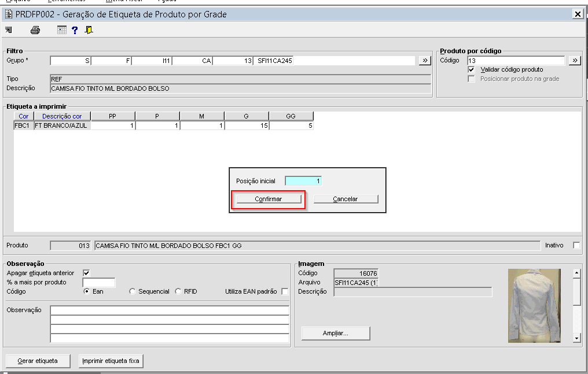
Task: Enable Utiliza EAN padrão checkbox
Action: [285, 291]
